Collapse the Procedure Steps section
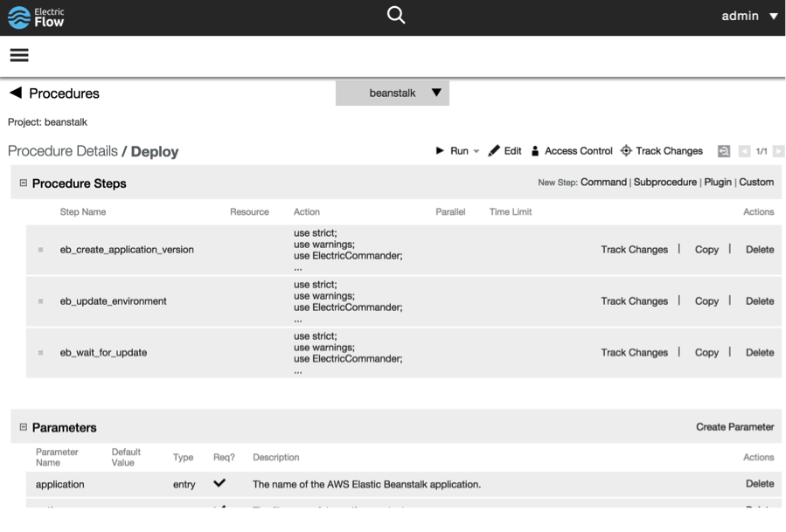This screenshot has width=786, height=532. 23,183
